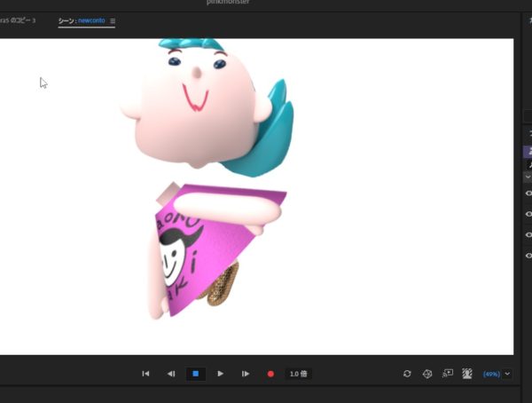Viewport: 532px width, 403px height.
Task: Step back one frame
Action: (x=171, y=374)
